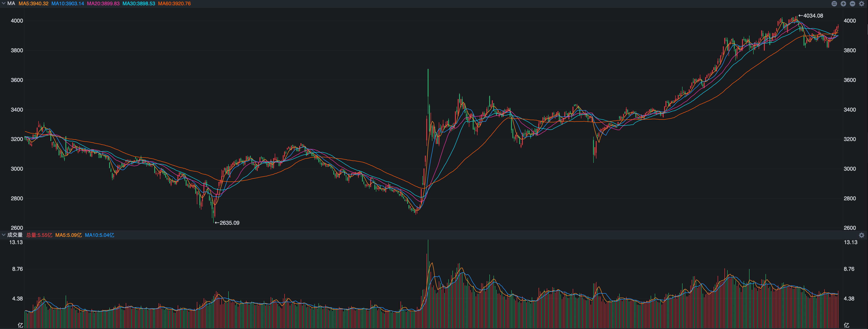
Task: Click volume MA5:5.09亿 legend label
Action: [x=68, y=235]
